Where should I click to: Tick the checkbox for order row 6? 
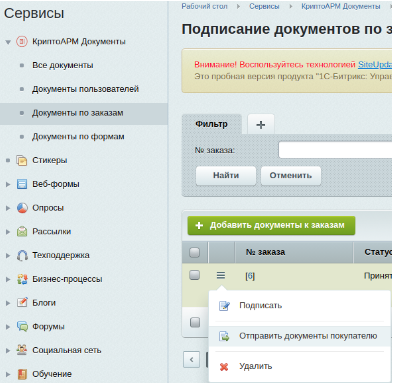point(194,275)
